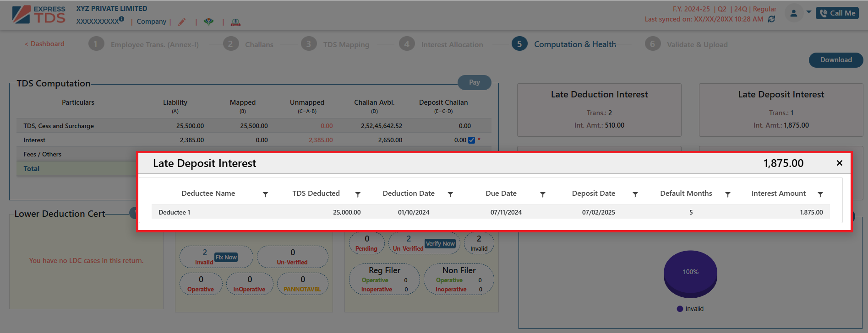
Task: Filter the TDS Deducted column
Action: (358, 194)
